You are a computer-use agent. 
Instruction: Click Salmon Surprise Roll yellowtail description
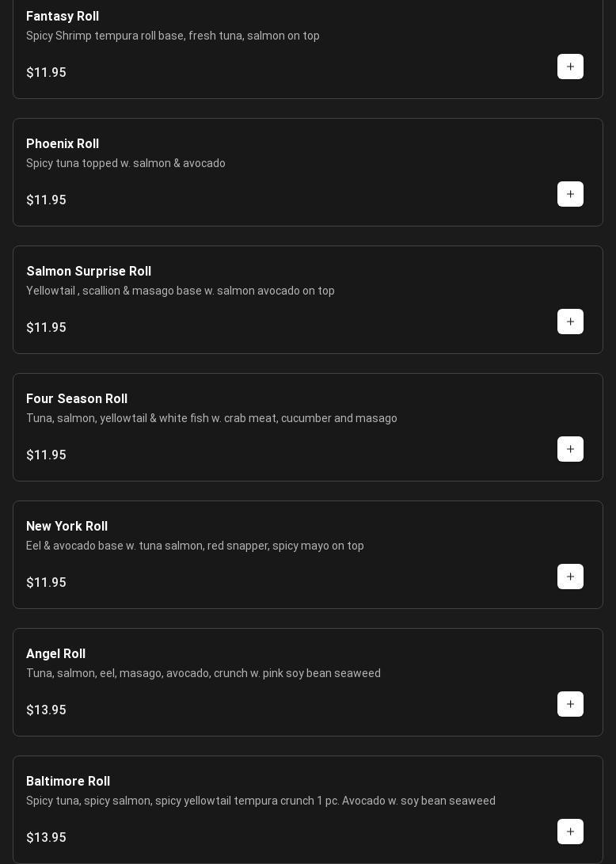pyautogui.click(x=181, y=291)
